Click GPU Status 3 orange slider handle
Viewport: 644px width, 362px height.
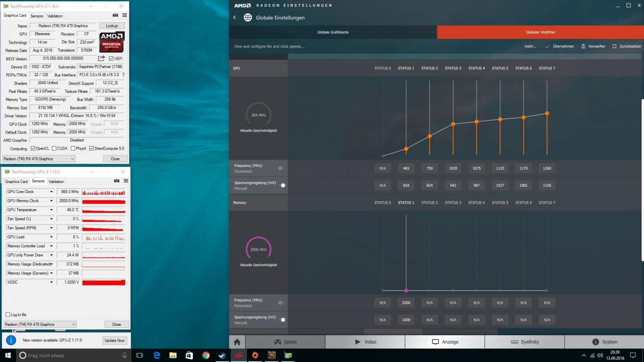point(453,124)
